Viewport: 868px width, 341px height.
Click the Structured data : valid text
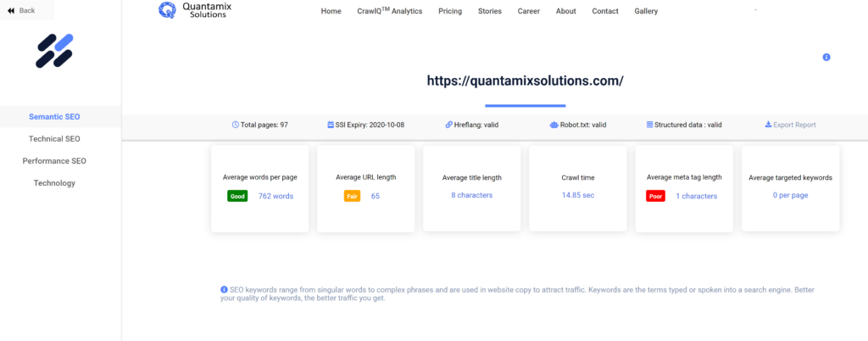(688, 125)
